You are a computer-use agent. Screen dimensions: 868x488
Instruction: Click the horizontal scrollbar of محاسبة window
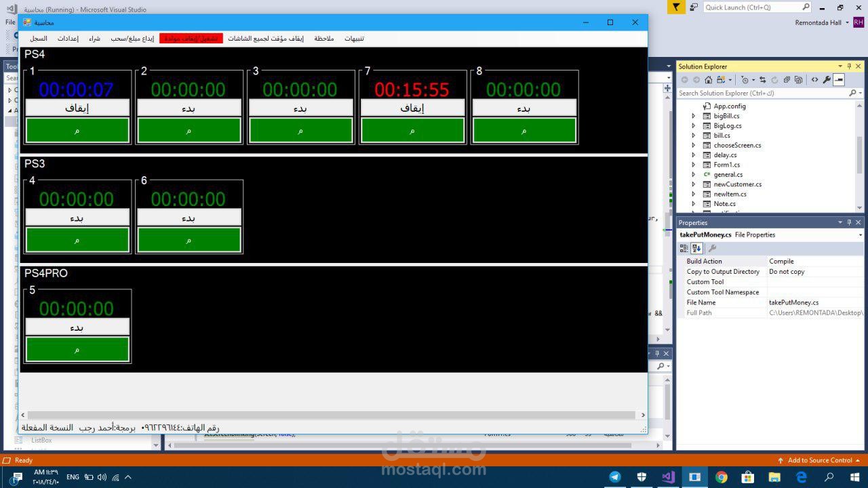(x=332, y=415)
